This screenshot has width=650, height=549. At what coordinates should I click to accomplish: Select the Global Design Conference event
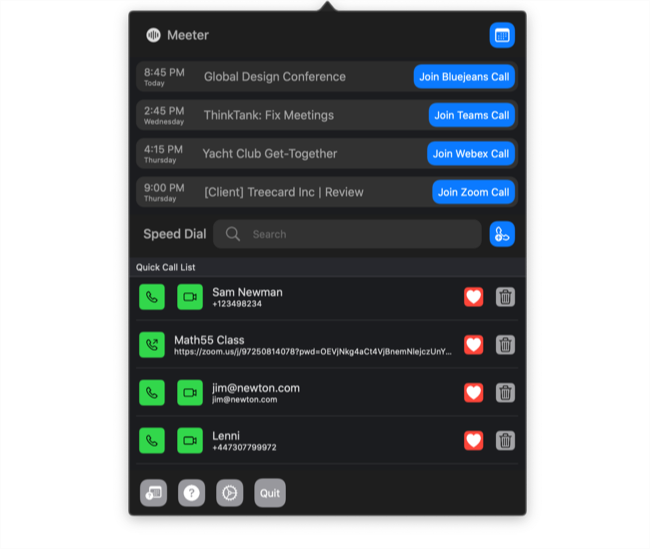pyautogui.click(x=327, y=77)
